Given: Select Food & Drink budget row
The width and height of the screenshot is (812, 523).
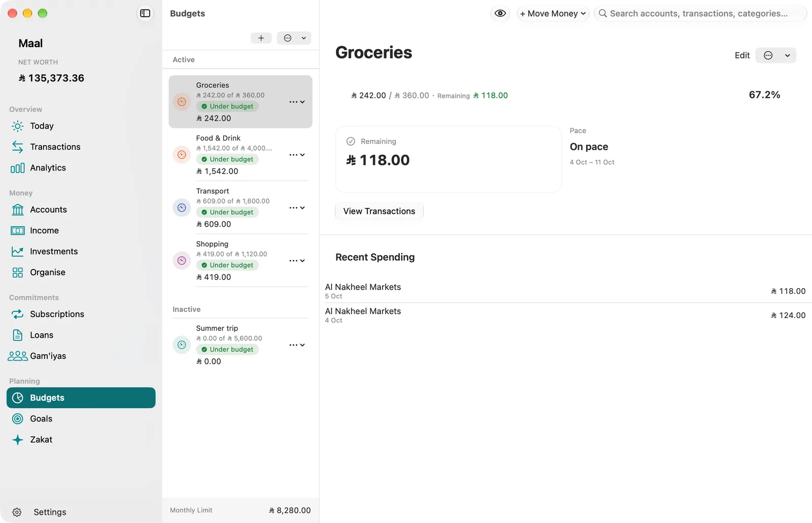Looking at the screenshot, I should pyautogui.click(x=241, y=155).
